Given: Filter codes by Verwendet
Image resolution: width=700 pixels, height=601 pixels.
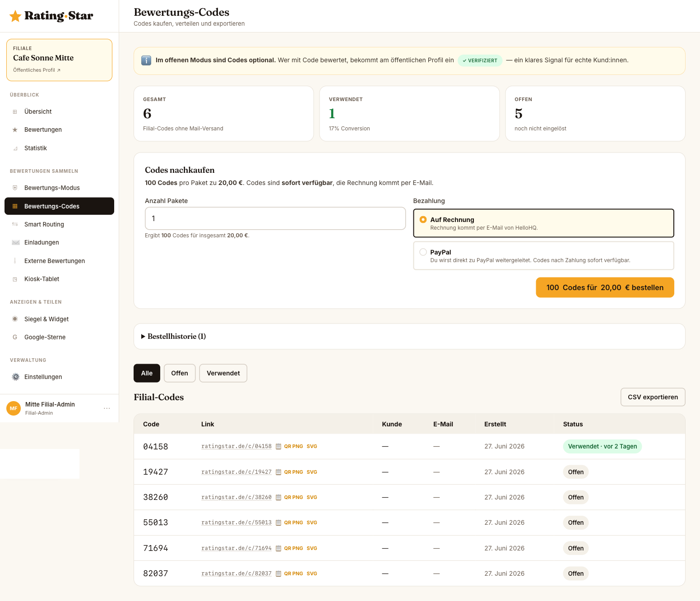Looking at the screenshot, I should pos(223,373).
